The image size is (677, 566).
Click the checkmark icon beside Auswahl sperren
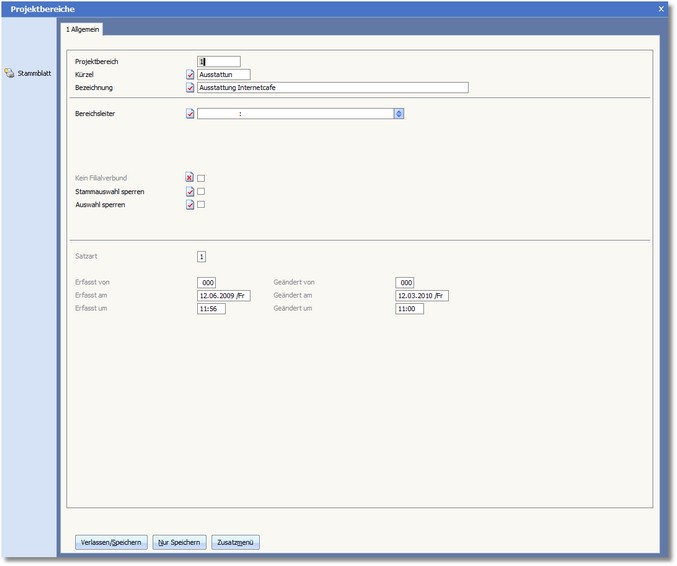click(190, 204)
